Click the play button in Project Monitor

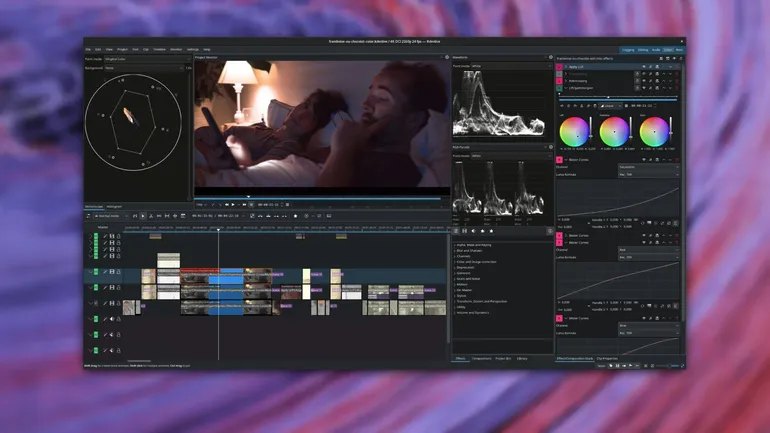pyautogui.click(x=233, y=205)
